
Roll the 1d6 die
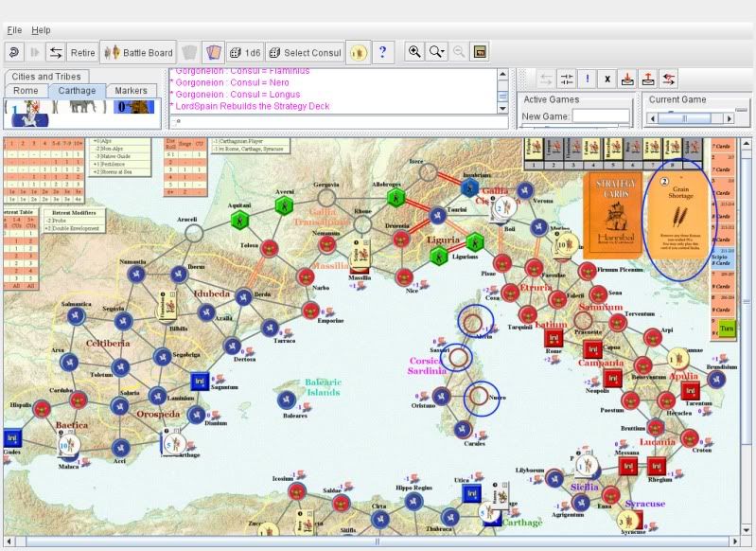coord(245,52)
